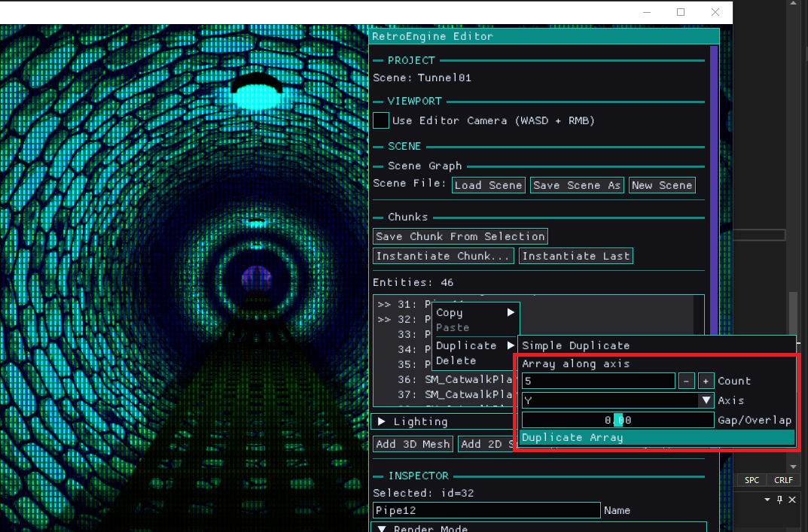Screen dimensions: 808x532
Task: Click the Add 3D Mesh button
Action: pos(413,444)
